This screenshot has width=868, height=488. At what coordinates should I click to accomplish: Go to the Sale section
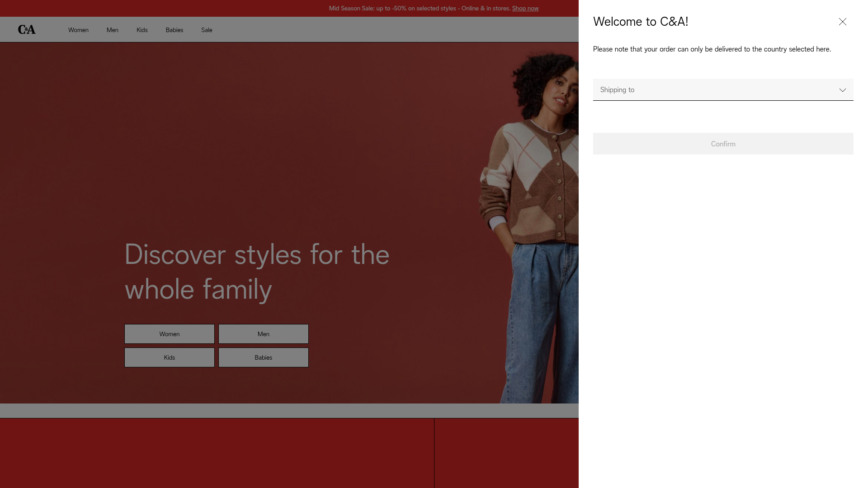pyautogui.click(x=207, y=30)
